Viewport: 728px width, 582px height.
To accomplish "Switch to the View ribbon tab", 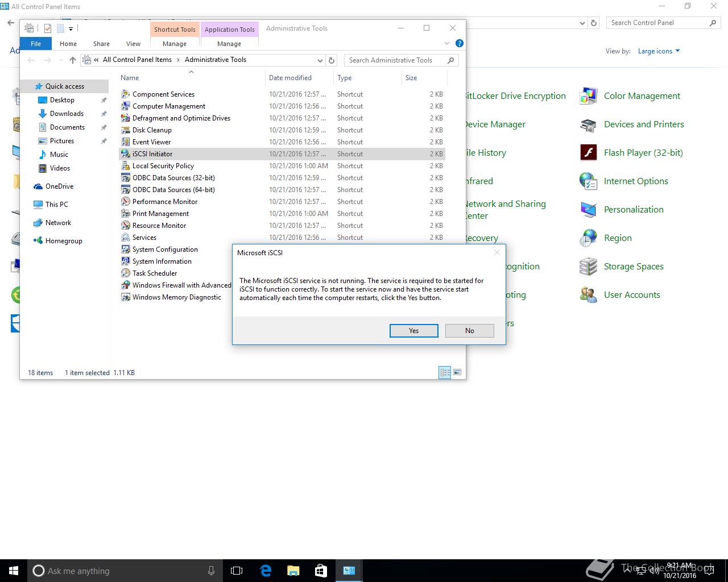I will [x=133, y=44].
